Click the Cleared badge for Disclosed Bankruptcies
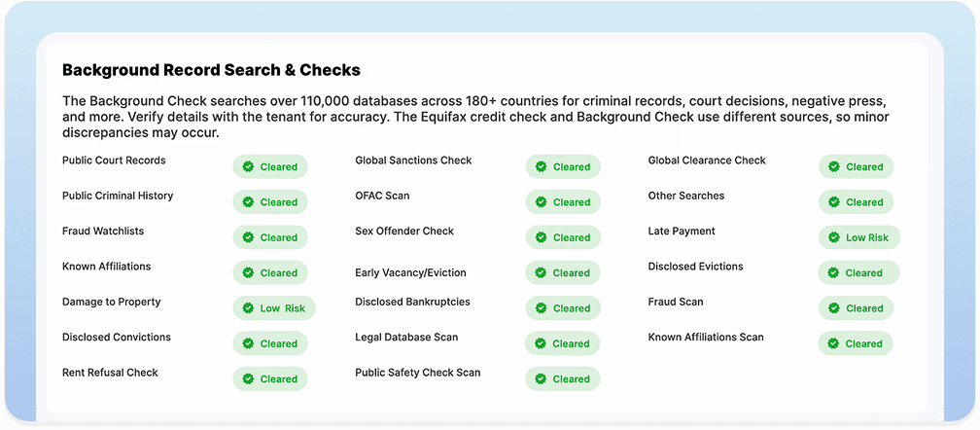Image resolution: width=980 pixels, height=430 pixels. click(x=563, y=308)
